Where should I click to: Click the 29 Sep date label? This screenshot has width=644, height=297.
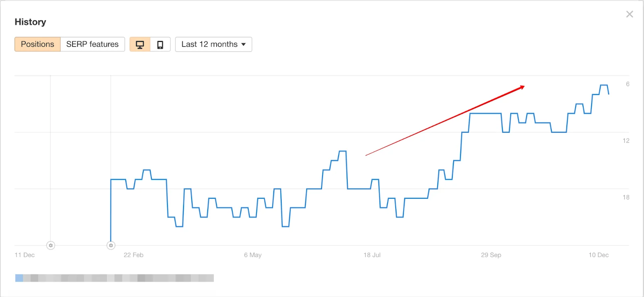click(x=491, y=255)
